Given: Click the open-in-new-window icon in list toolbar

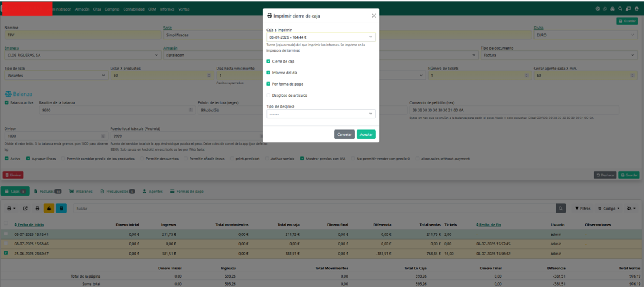Looking at the screenshot, I should click(x=25, y=209).
